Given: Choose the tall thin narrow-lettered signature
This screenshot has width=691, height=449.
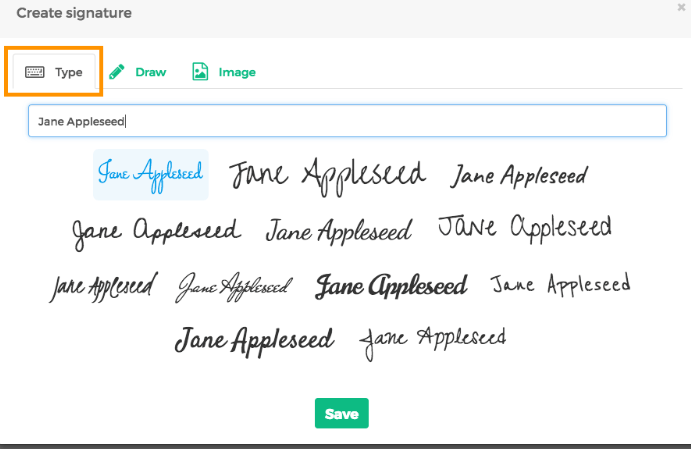Looking at the screenshot, I should (525, 228).
